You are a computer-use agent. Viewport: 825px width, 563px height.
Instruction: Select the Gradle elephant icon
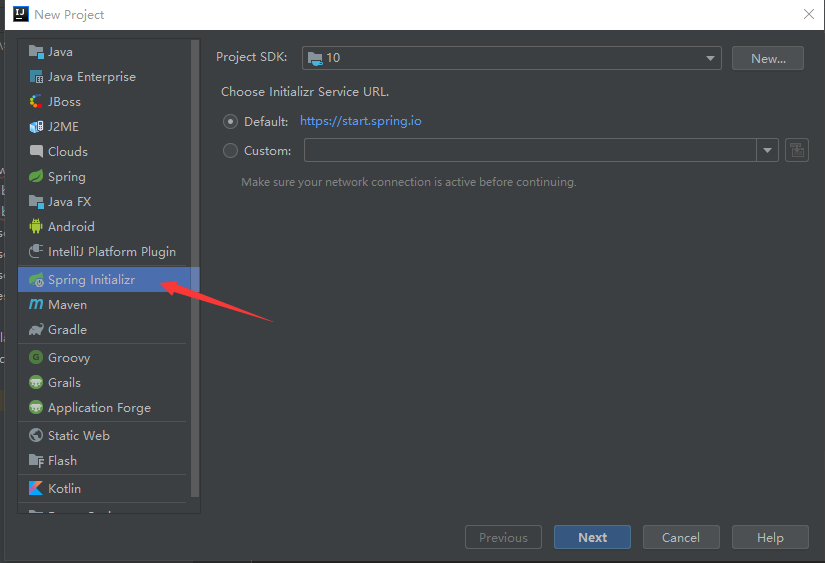pyautogui.click(x=36, y=329)
